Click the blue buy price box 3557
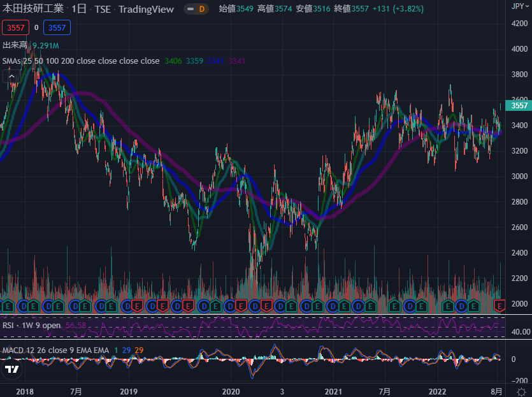Image resolution: width=532 pixels, height=397 pixels. tap(58, 27)
